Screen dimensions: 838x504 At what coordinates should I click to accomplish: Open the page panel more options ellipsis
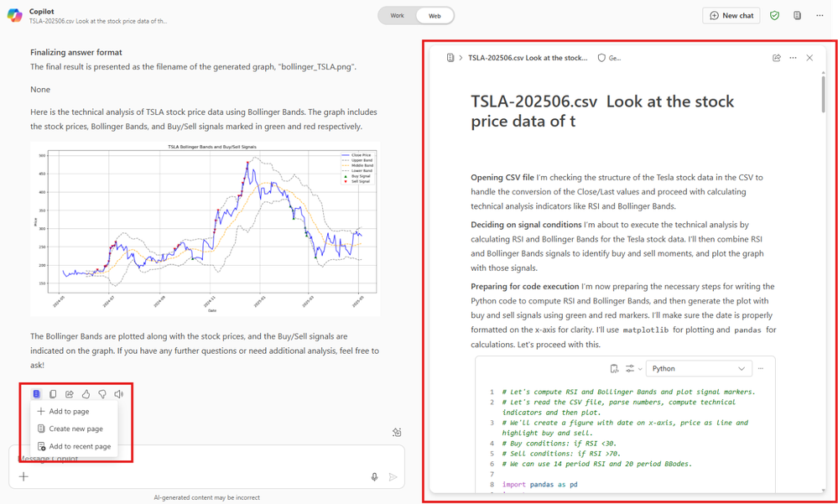[793, 58]
